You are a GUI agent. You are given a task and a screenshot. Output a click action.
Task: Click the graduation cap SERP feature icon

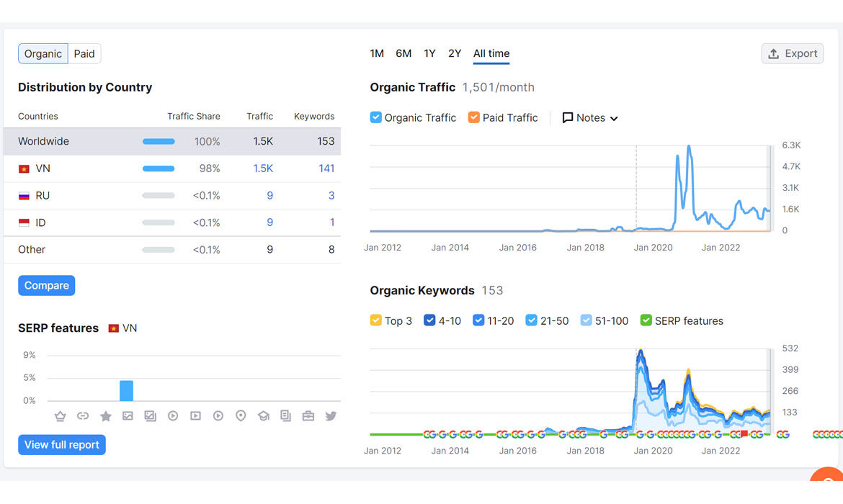pos(264,416)
